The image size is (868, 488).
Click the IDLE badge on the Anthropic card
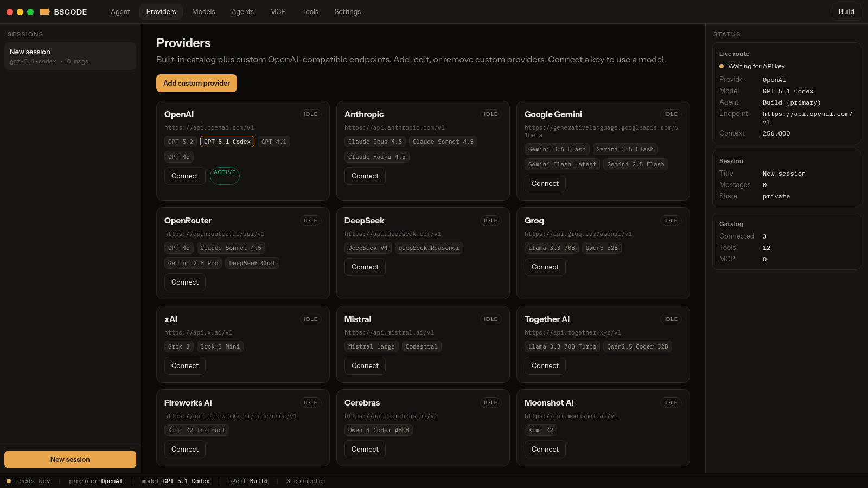tap(491, 114)
